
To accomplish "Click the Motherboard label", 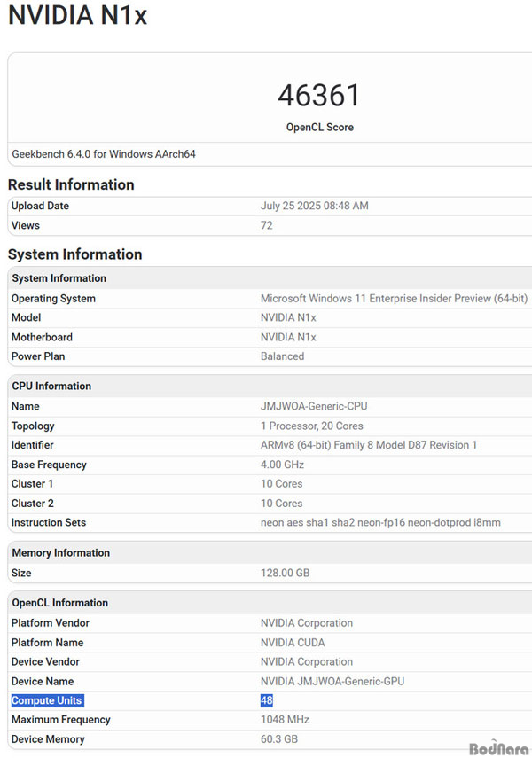I will pyautogui.click(x=42, y=337).
